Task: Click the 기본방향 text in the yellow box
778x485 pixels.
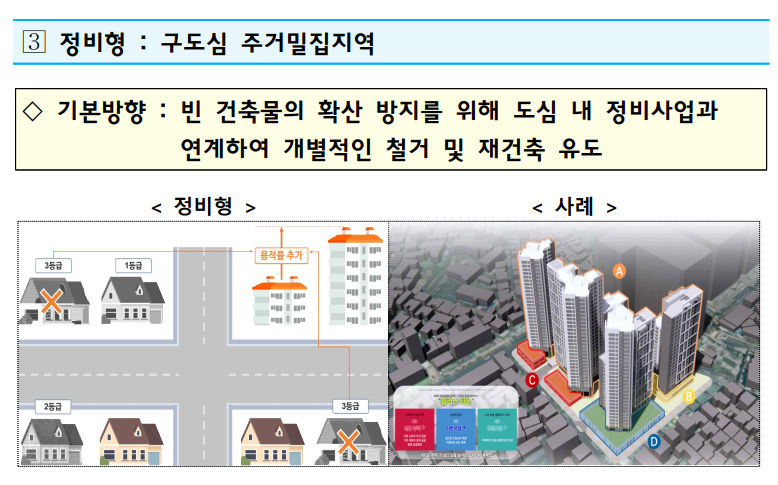Action: (102, 111)
